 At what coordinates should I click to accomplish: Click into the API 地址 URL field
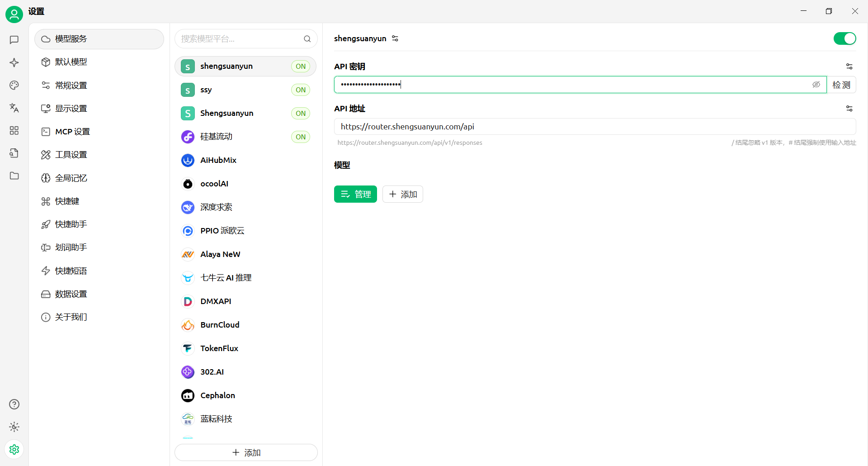click(595, 127)
